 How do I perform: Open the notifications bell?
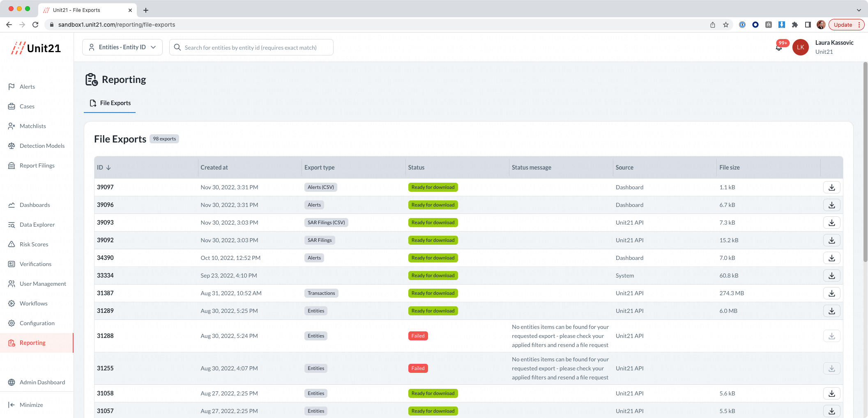(779, 47)
